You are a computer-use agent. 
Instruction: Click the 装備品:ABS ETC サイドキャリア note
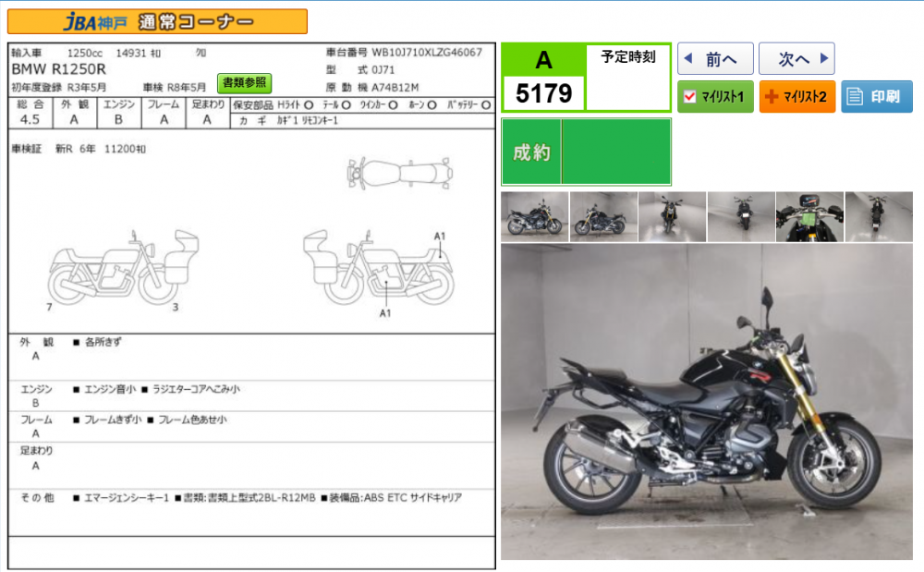click(x=395, y=498)
